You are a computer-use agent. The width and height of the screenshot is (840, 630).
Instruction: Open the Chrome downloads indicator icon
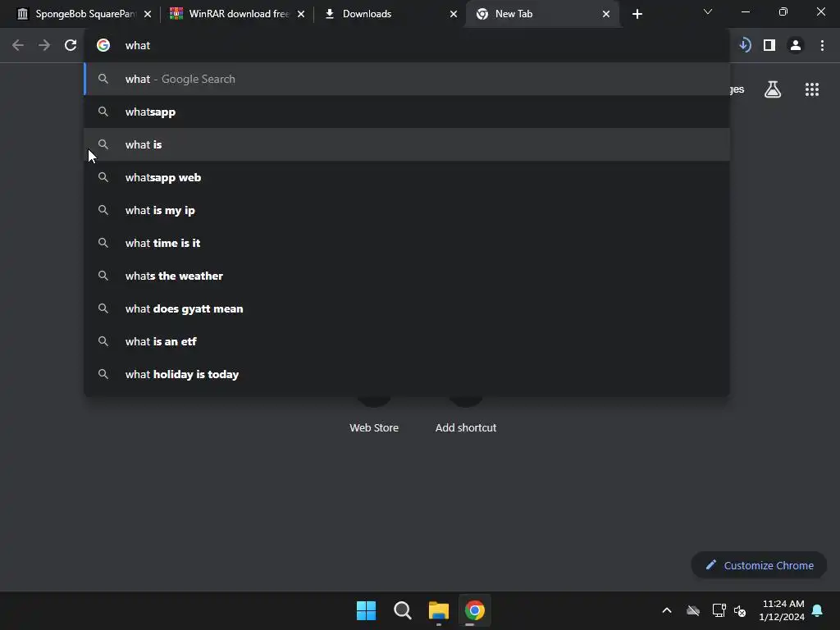point(745,46)
